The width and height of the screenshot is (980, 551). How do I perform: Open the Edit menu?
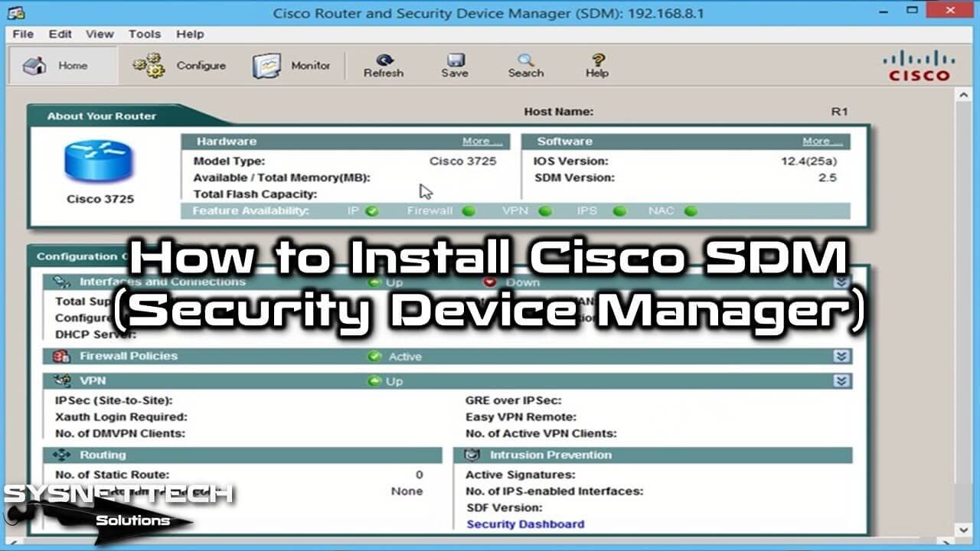point(60,34)
